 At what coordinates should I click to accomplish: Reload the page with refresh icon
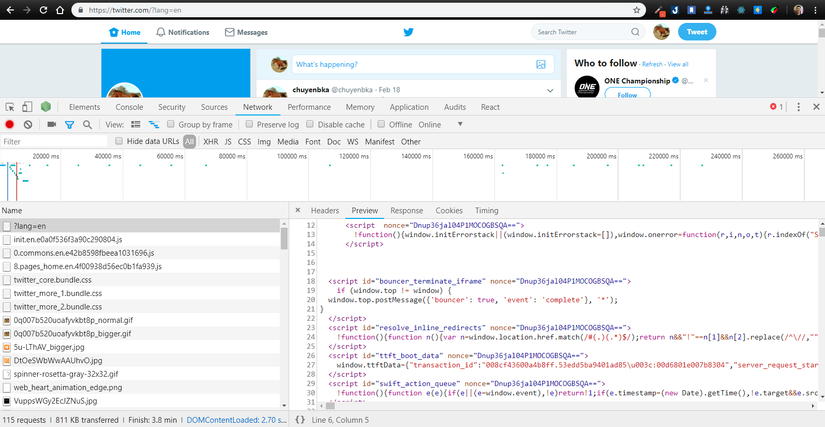[x=43, y=10]
